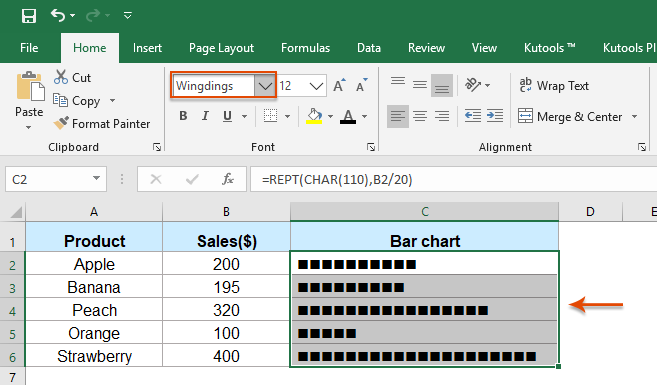The width and height of the screenshot is (657, 385).
Task: Toggle Wrap Text
Action: (x=554, y=85)
